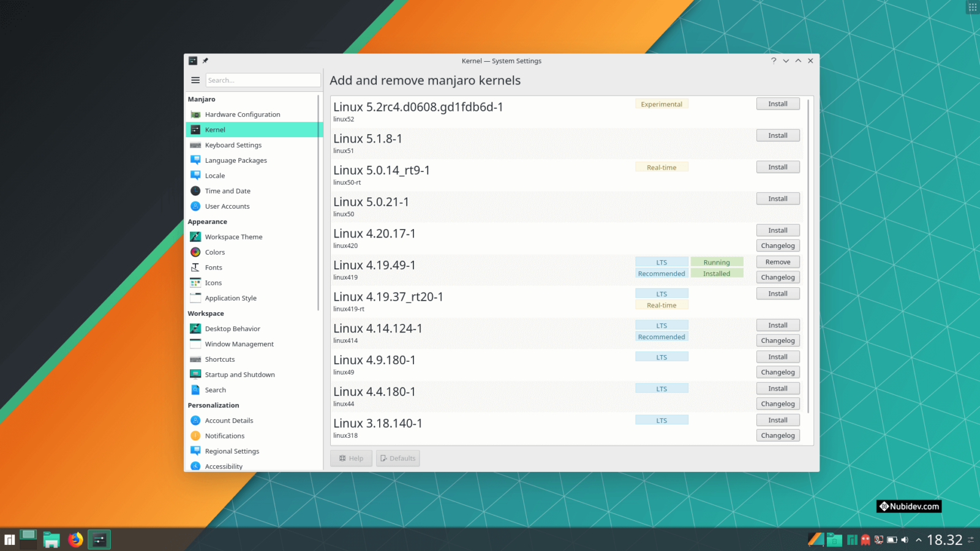Open Hardware Configuration settings

coord(243,114)
